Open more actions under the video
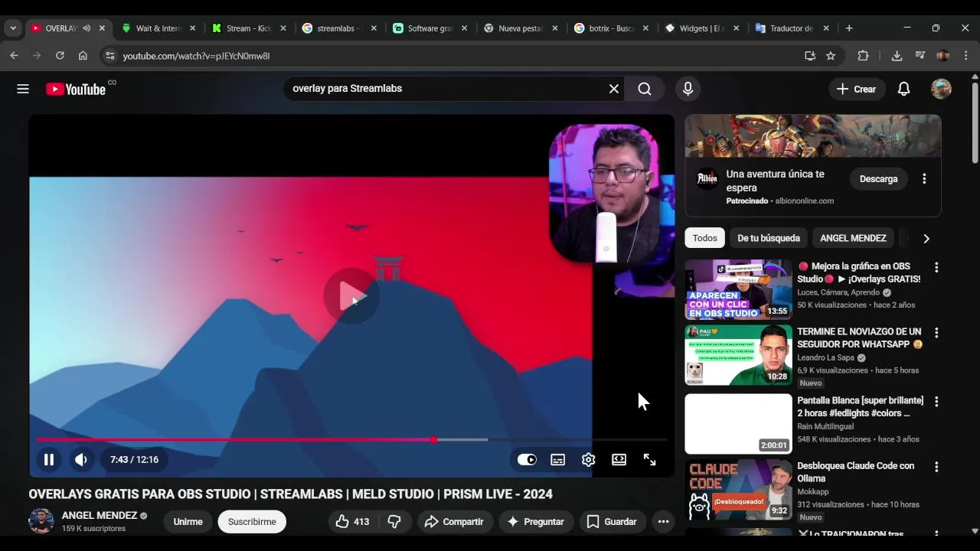The width and height of the screenshot is (980, 551). 663,522
